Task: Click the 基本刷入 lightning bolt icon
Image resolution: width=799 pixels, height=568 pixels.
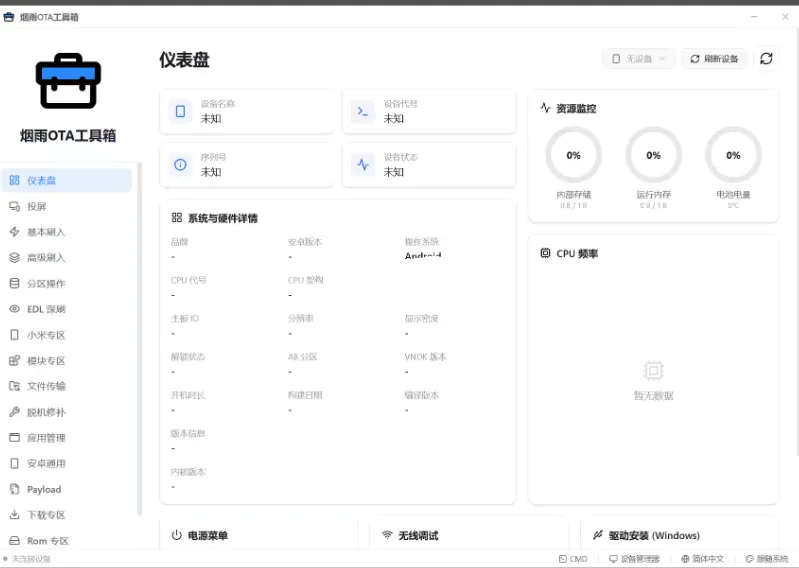Action: click(x=14, y=232)
